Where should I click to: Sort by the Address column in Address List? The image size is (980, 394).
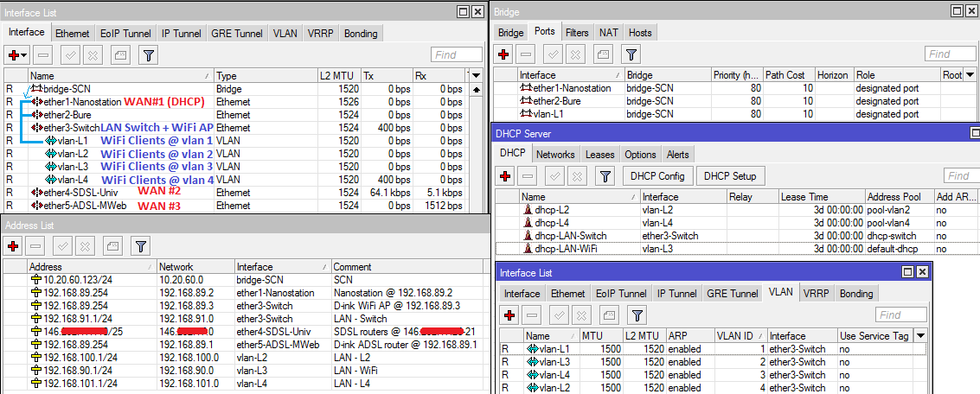click(x=92, y=267)
